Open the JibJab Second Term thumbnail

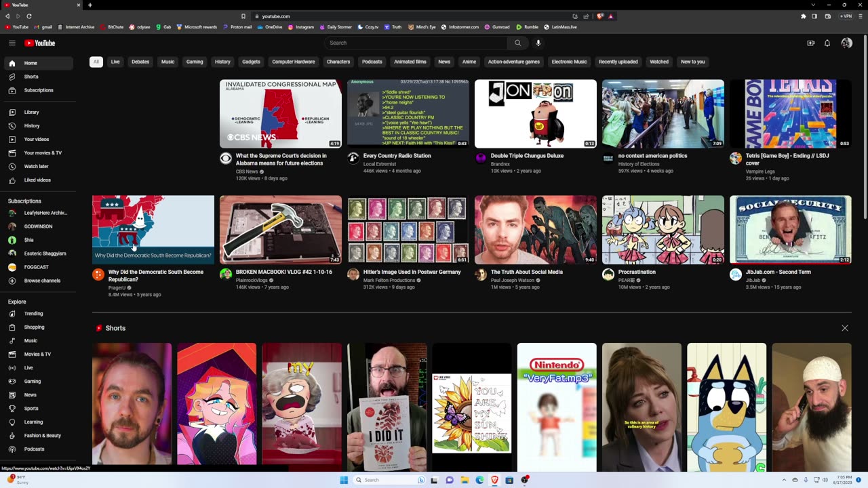click(x=791, y=230)
